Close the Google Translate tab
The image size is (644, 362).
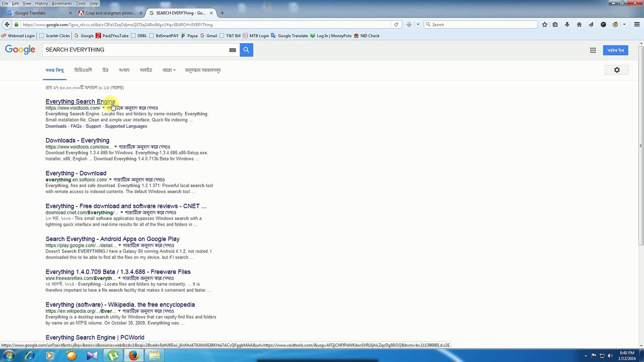tap(70, 13)
